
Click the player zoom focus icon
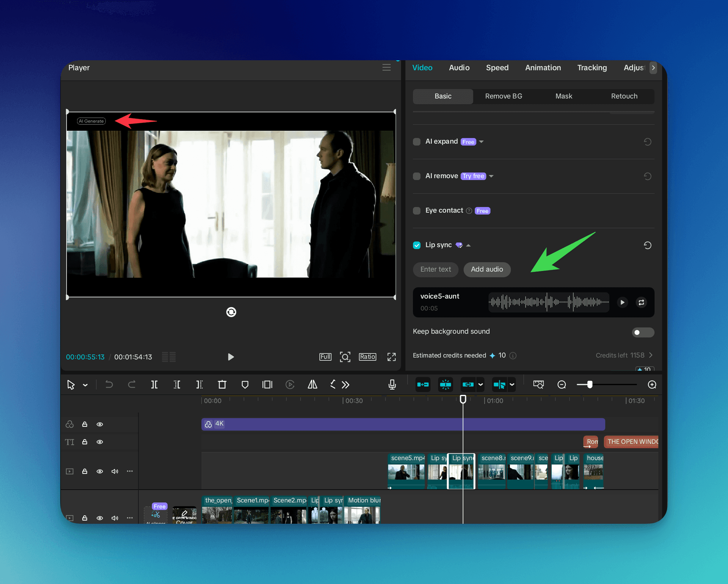tap(345, 357)
